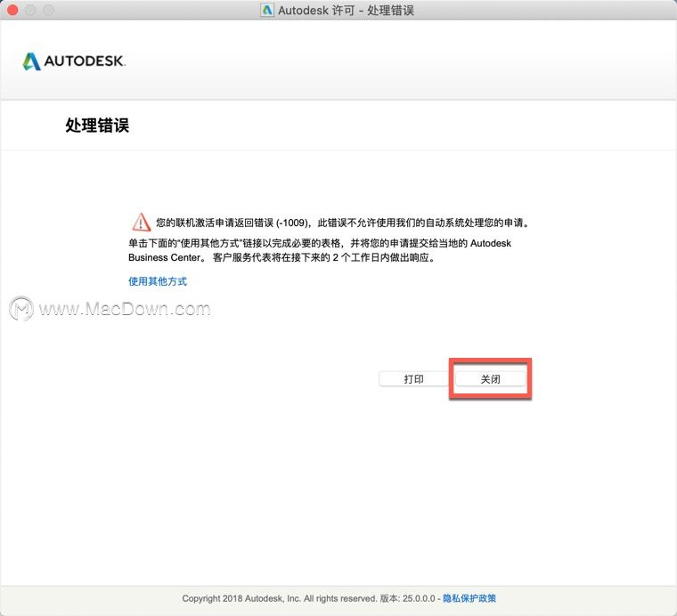Screen dimensions: 677x616
Task: Click the Autodesk icon in title bar
Action: [x=267, y=10]
